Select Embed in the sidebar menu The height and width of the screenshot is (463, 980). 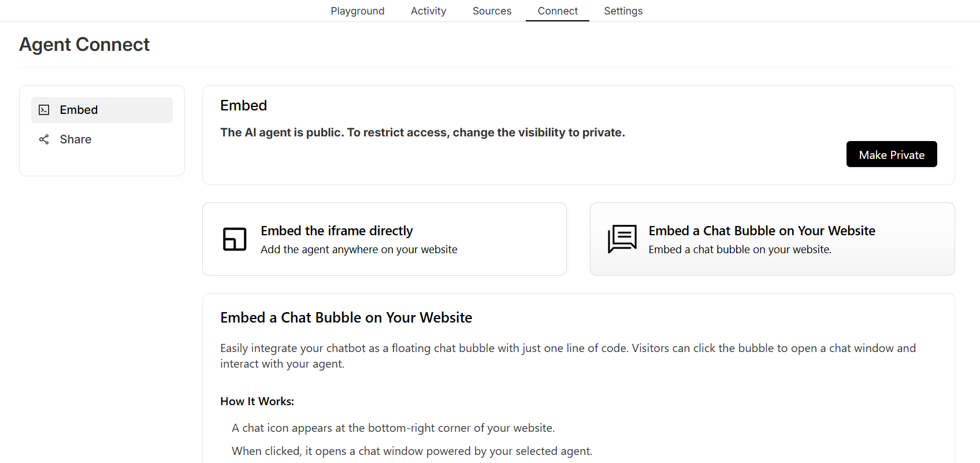click(x=102, y=110)
